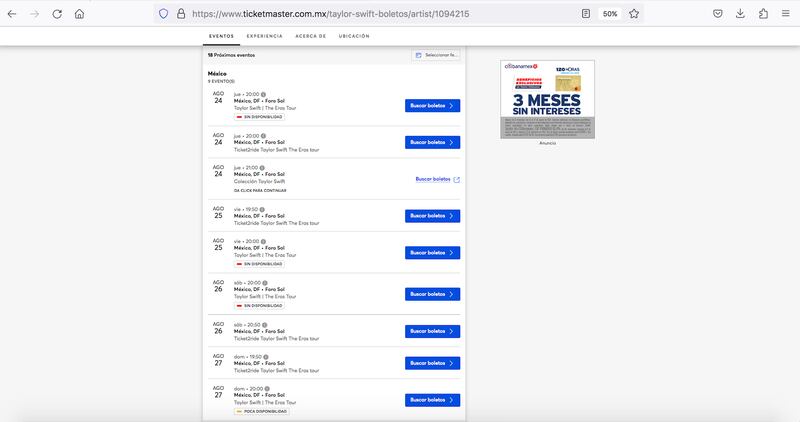Screen dimensions: 800x422
Task: Click info icon beside Ago 24 Ticket2ride time
Action: click(x=263, y=136)
